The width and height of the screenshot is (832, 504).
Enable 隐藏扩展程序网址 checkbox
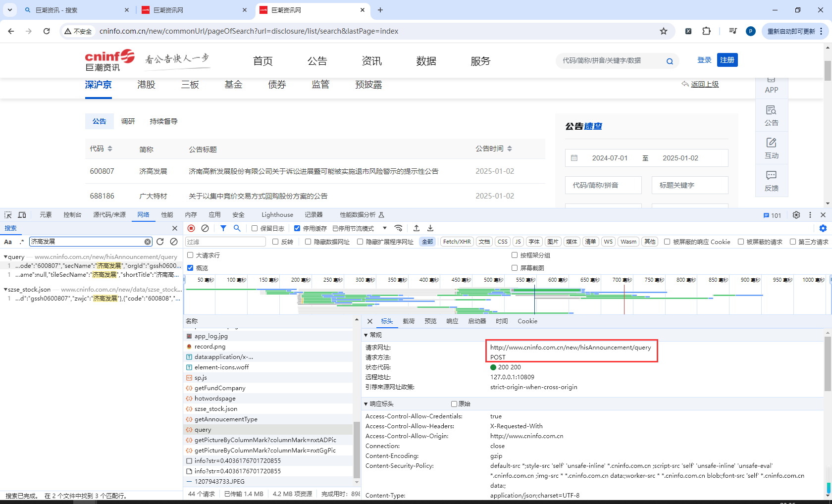pos(360,242)
